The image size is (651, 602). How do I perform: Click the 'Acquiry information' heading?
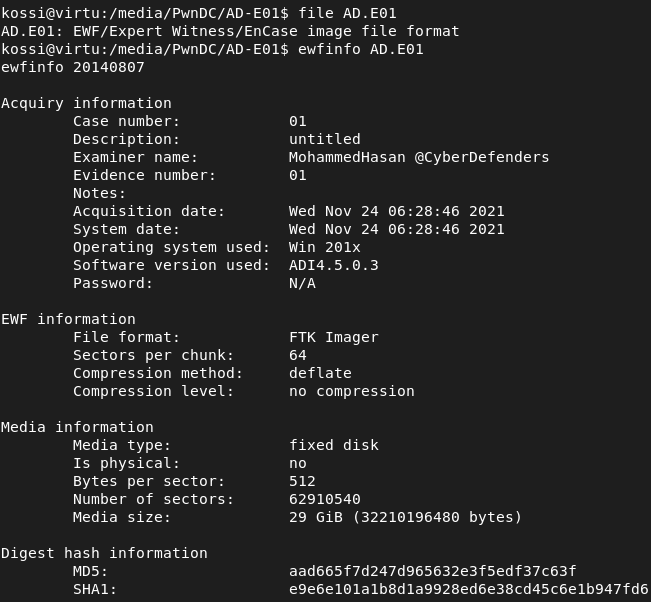[x=86, y=103]
